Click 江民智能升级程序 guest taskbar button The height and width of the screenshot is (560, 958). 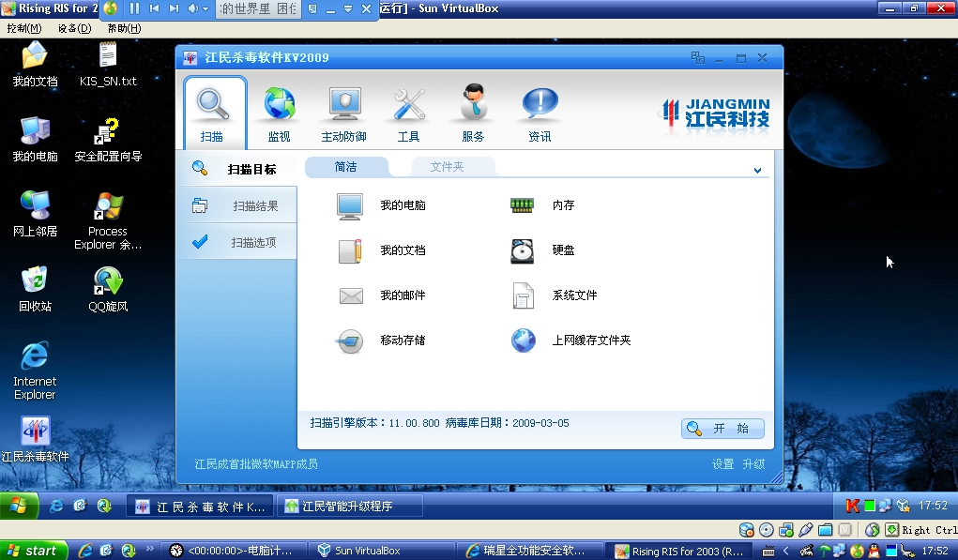click(349, 507)
